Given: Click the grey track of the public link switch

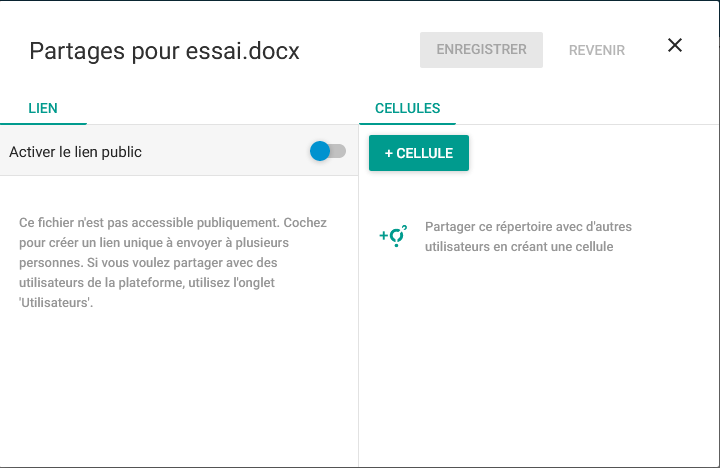Looking at the screenshot, I should point(340,151).
